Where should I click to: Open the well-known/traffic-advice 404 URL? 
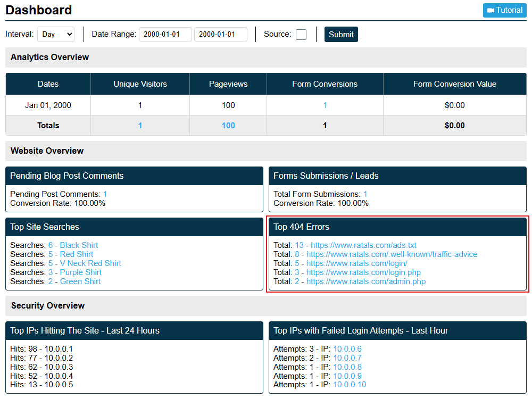[x=392, y=254]
